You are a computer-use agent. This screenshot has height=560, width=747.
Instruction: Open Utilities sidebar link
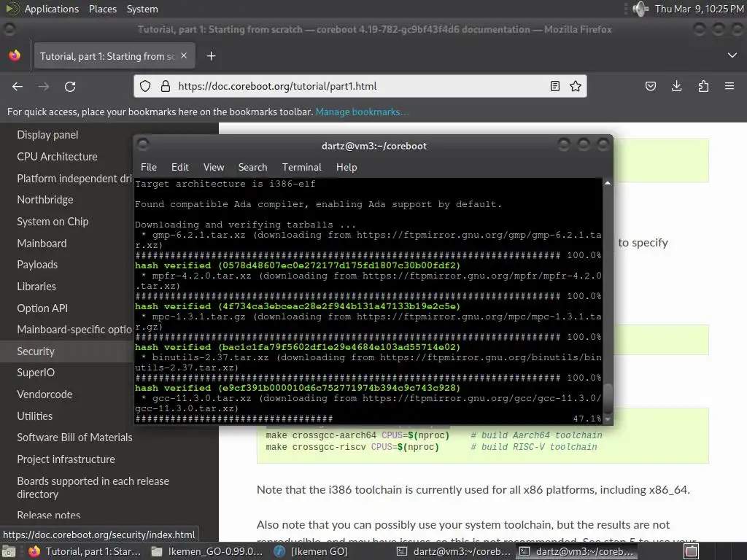coord(35,416)
